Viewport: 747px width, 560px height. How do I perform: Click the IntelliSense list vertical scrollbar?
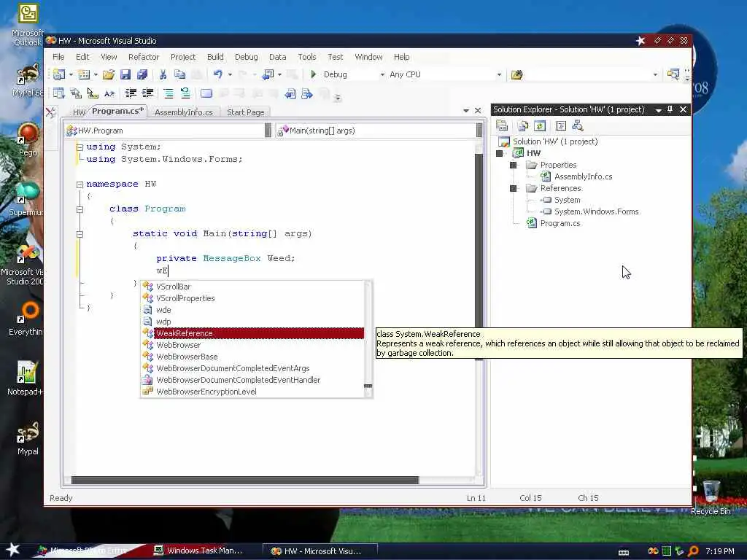click(x=368, y=339)
